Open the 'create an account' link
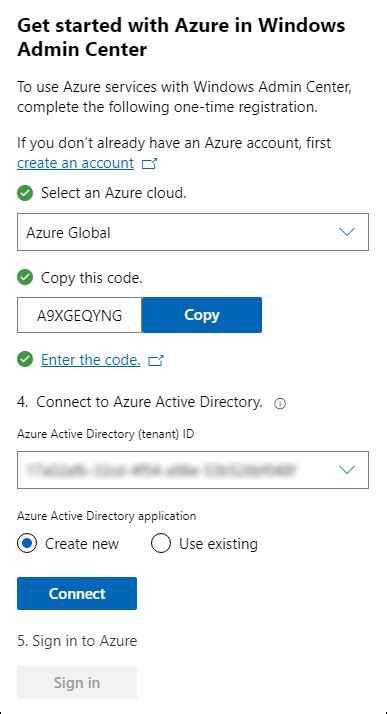Image resolution: width=387 pixels, height=714 pixels. click(x=76, y=163)
